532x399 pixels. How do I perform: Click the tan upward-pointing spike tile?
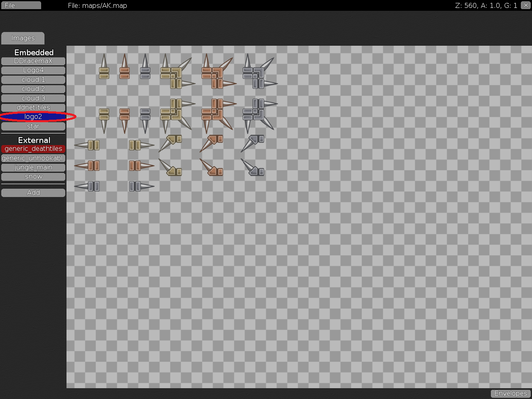point(104,67)
